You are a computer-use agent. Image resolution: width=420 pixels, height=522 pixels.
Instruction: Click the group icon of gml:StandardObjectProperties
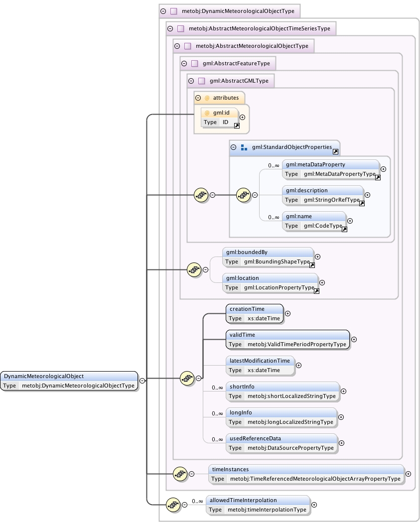244,147
